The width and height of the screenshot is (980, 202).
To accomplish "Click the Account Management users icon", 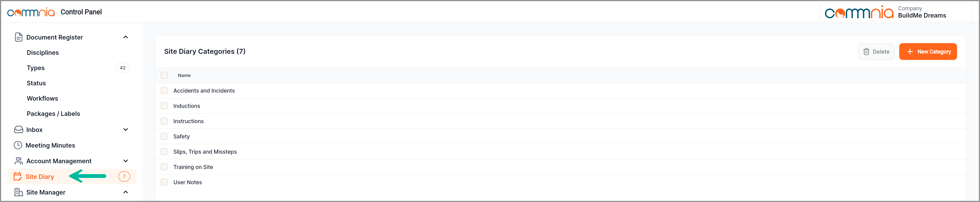I will tap(18, 161).
